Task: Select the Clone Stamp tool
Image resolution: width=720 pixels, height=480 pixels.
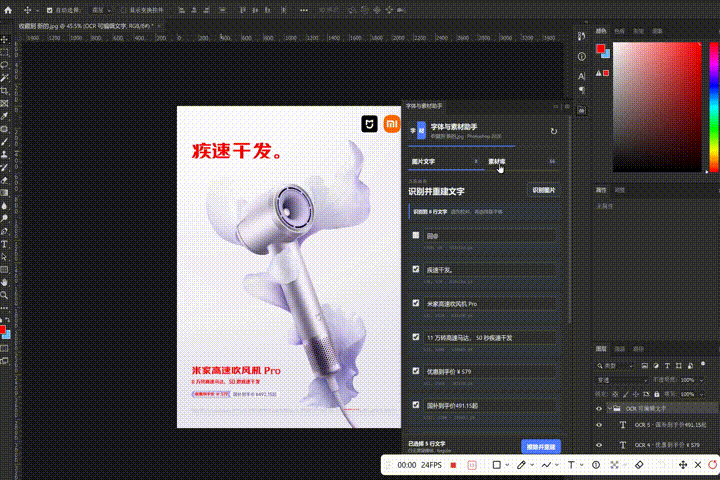Action: (x=5, y=154)
